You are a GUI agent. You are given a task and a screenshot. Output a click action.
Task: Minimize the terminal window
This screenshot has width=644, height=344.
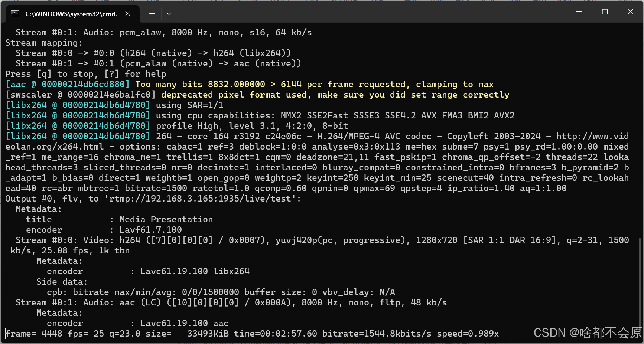579,12
